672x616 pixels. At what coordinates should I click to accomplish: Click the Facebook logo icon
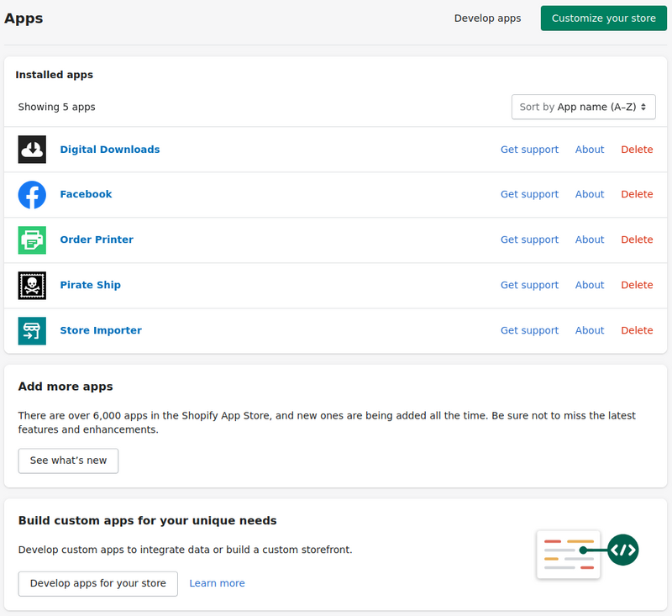(32, 195)
